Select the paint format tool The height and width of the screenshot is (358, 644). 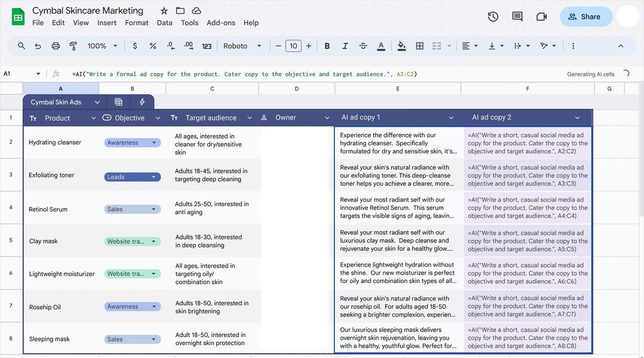[x=74, y=46]
